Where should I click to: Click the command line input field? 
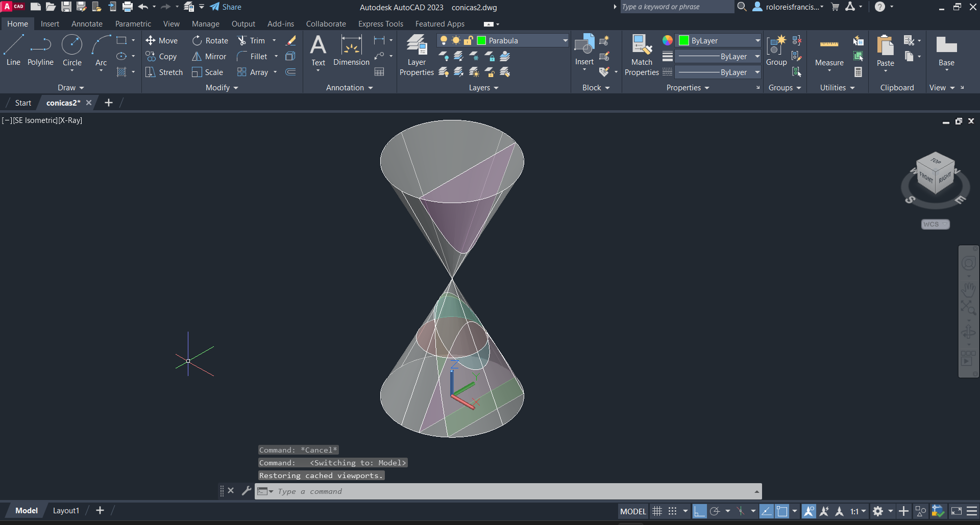510,491
